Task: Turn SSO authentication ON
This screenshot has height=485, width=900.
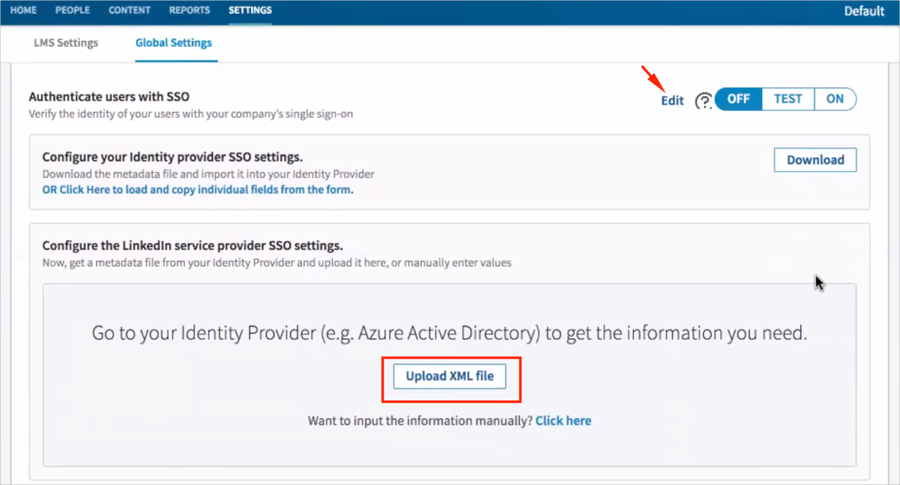Action: pyautogui.click(x=835, y=99)
